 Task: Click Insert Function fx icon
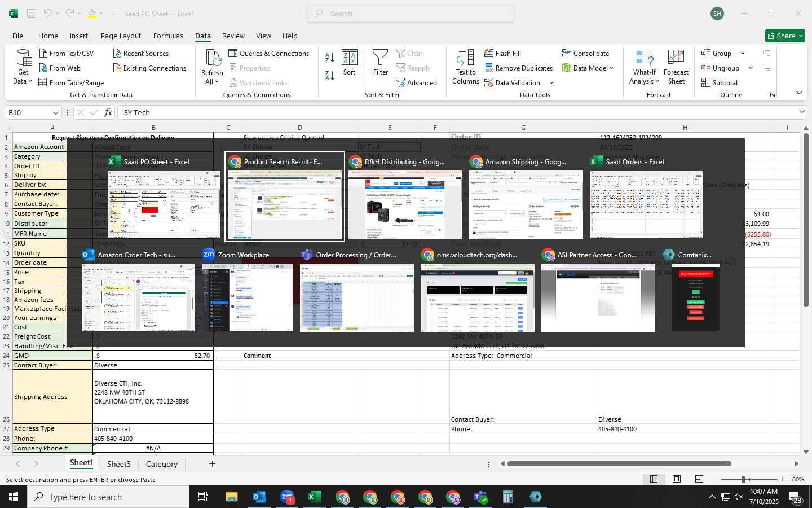[x=108, y=112]
